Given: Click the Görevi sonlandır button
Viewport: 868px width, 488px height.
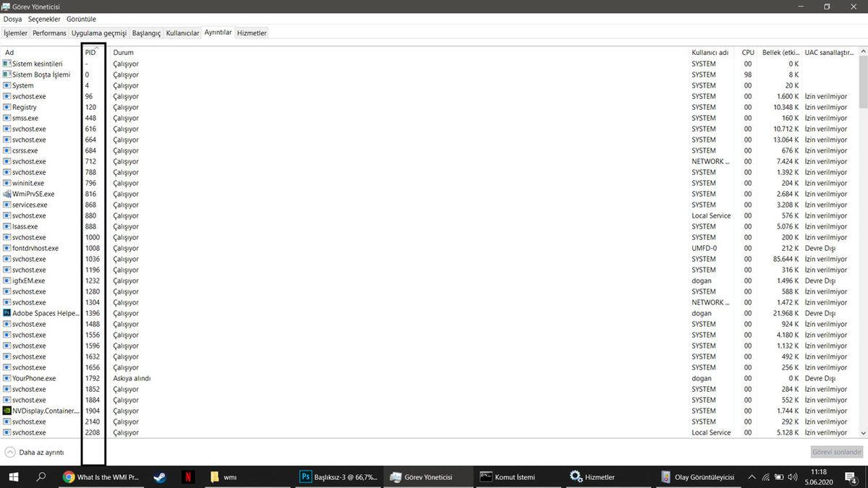Looking at the screenshot, I should [x=836, y=451].
